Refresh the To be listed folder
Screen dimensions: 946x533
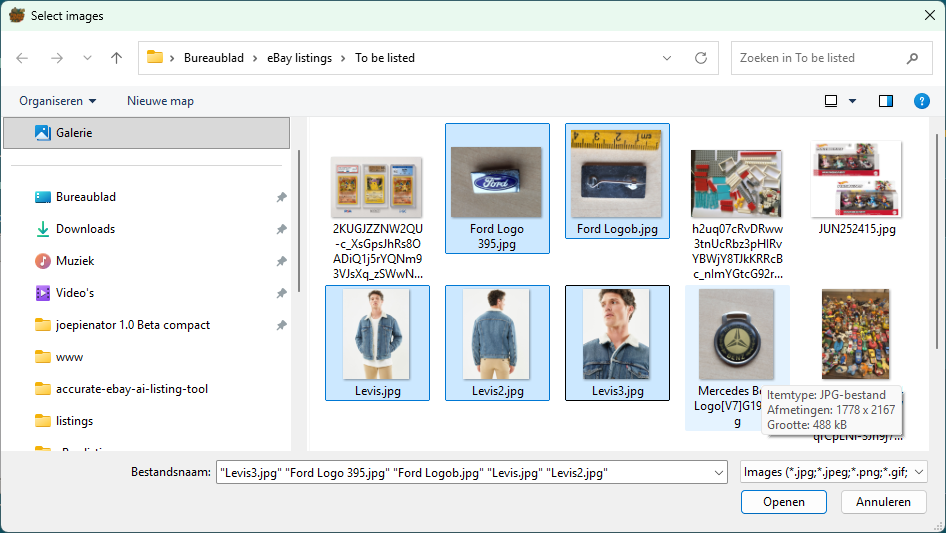[x=701, y=58]
